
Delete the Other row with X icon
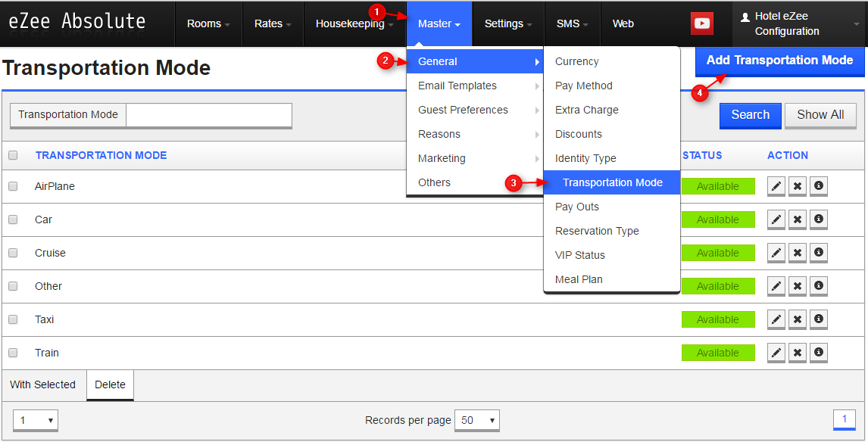click(x=797, y=286)
